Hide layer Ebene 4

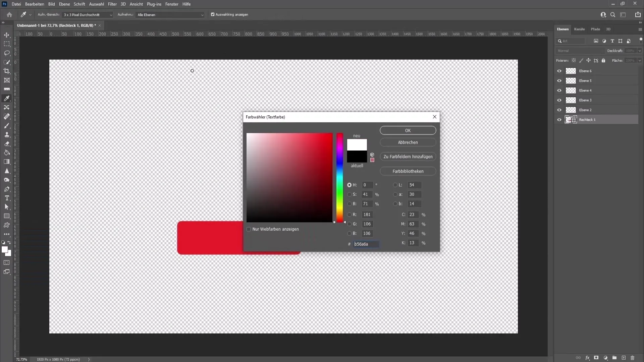tap(559, 90)
